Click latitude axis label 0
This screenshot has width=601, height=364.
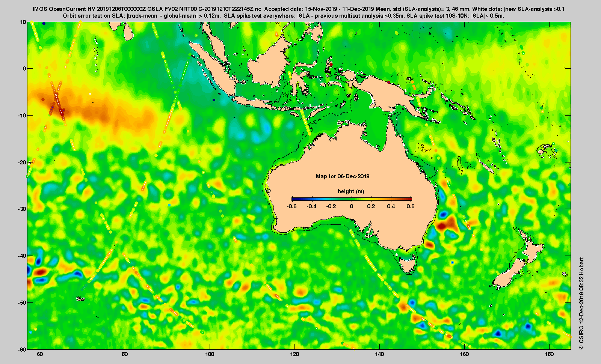point(25,69)
